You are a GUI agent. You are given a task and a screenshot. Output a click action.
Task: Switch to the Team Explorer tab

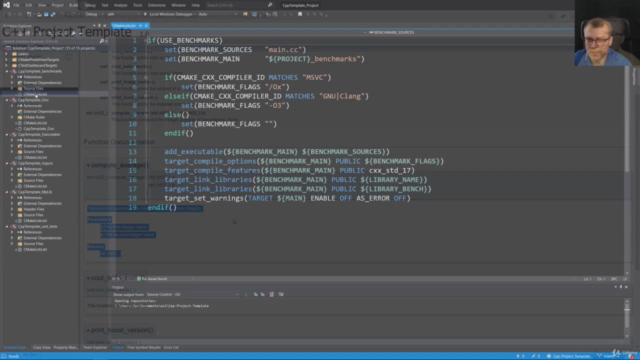click(x=95, y=348)
